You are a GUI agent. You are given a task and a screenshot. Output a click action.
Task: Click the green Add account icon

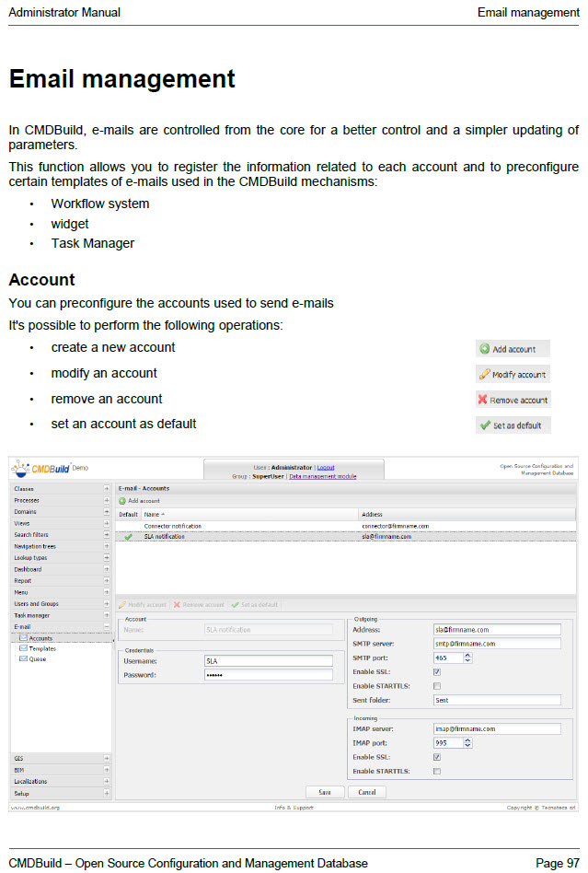pyautogui.click(x=485, y=349)
